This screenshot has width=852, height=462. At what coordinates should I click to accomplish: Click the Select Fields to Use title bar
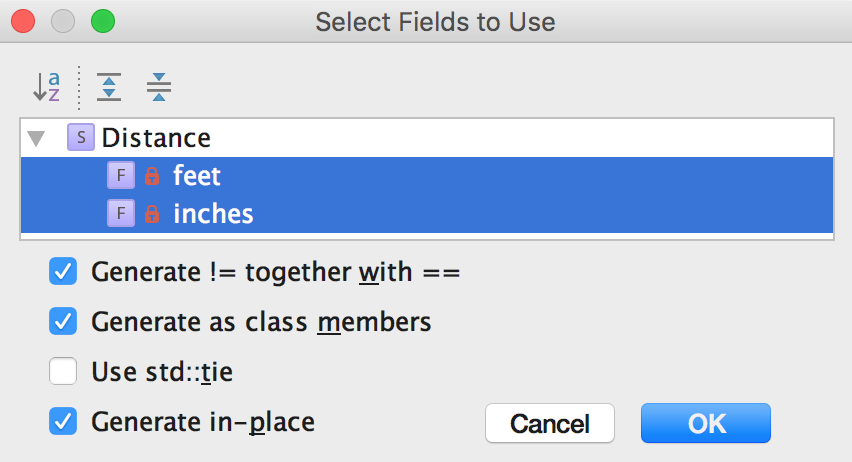pos(435,21)
